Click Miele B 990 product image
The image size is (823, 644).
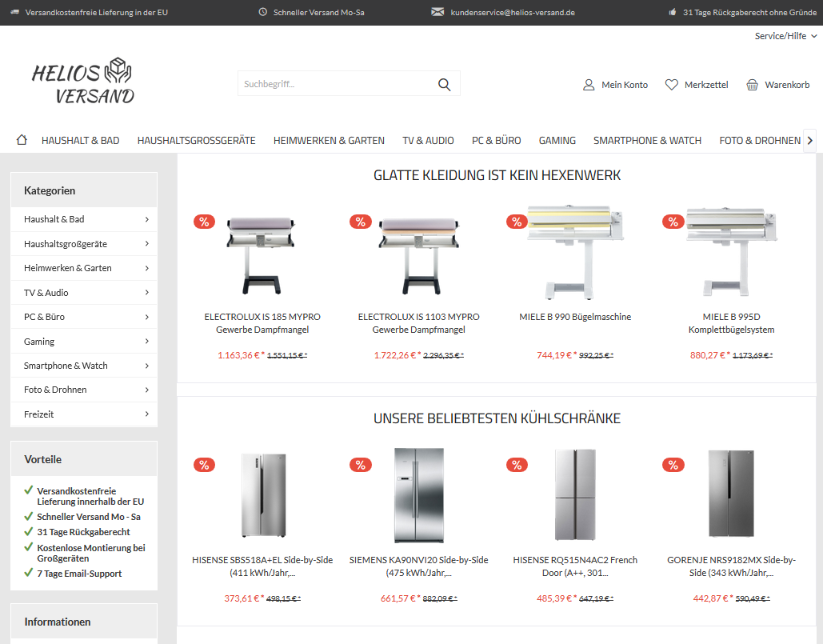pos(576,252)
